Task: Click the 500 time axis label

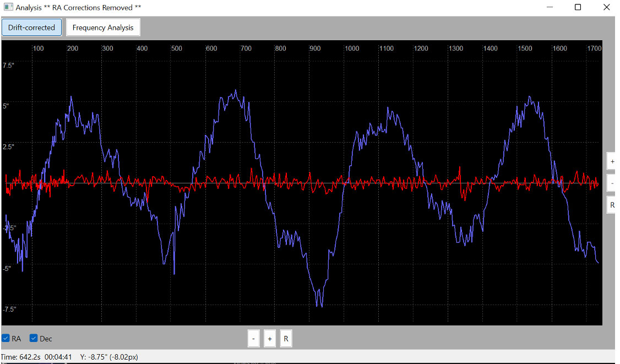Action: point(177,48)
